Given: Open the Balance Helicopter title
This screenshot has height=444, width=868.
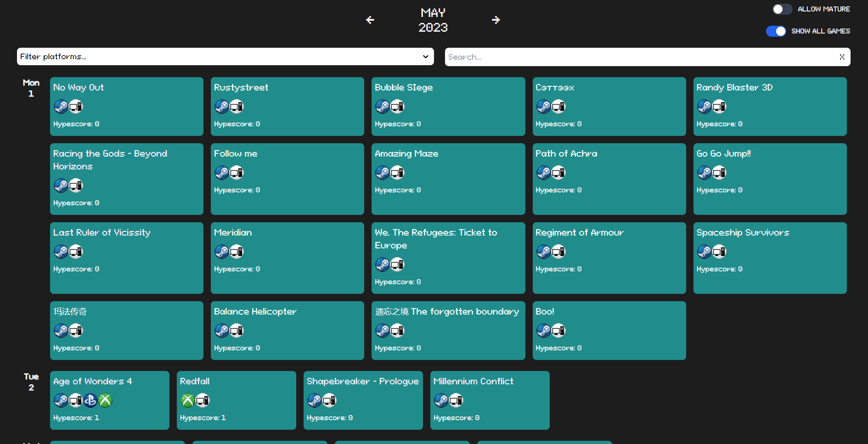Looking at the screenshot, I should pos(255,311).
